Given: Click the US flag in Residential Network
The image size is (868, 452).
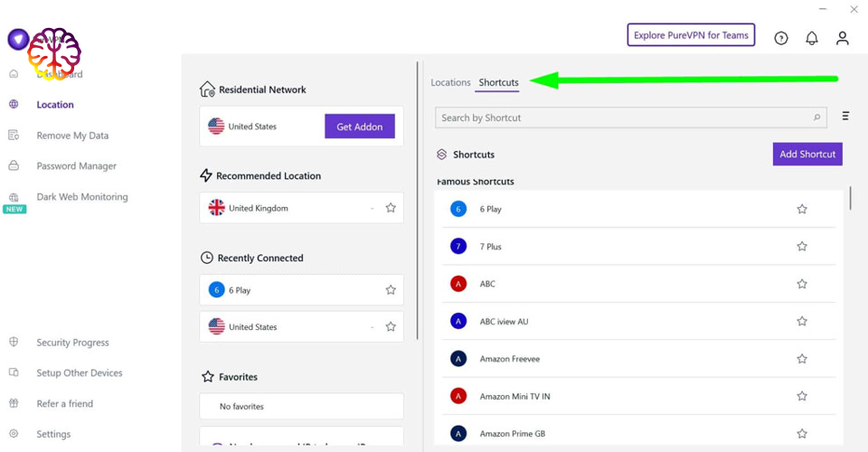Looking at the screenshot, I should coord(216,127).
